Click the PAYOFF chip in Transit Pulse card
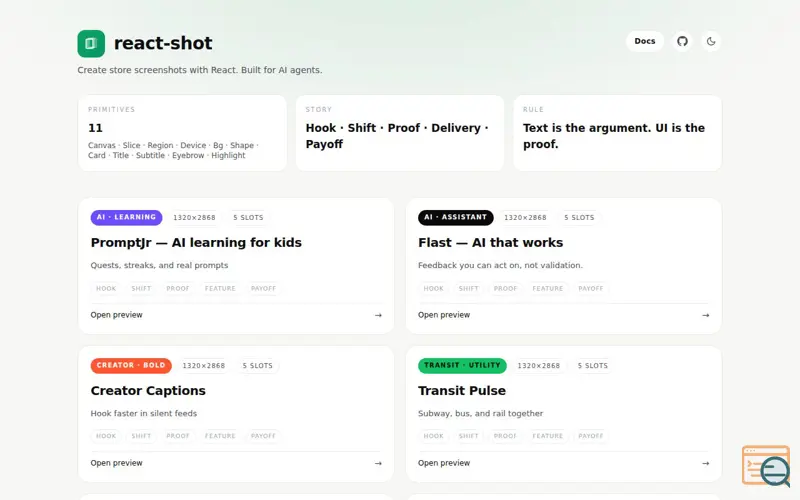The width and height of the screenshot is (800, 500). pos(591,436)
